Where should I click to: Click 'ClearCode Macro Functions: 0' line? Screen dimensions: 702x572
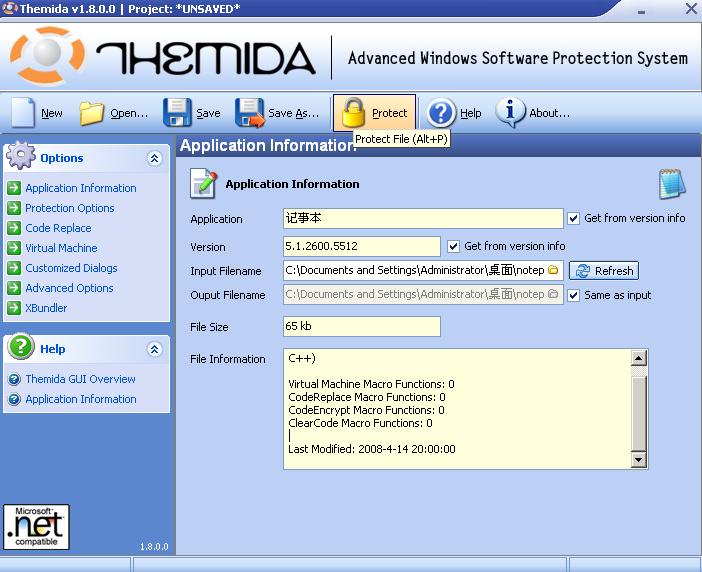pos(360,423)
